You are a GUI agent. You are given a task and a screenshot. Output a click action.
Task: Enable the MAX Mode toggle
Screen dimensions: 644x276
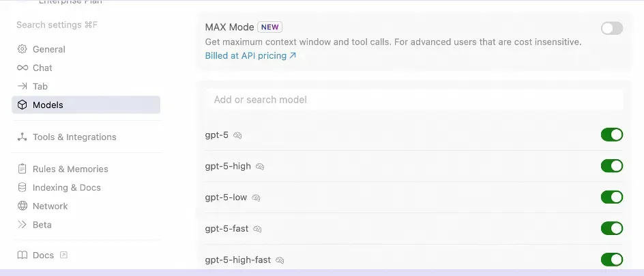click(x=611, y=28)
